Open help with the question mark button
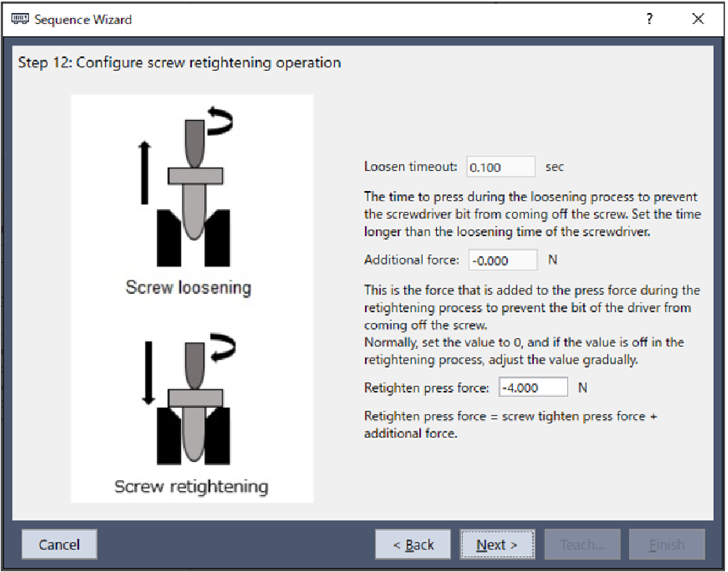This screenshot has width=728, height=572. click(x=650, y=20)
